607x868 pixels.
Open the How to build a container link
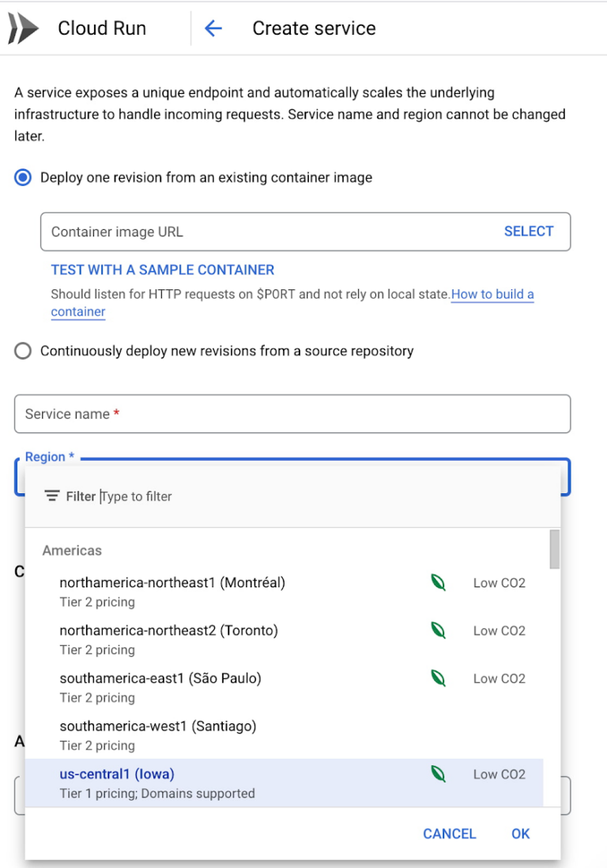coord(492,294)
